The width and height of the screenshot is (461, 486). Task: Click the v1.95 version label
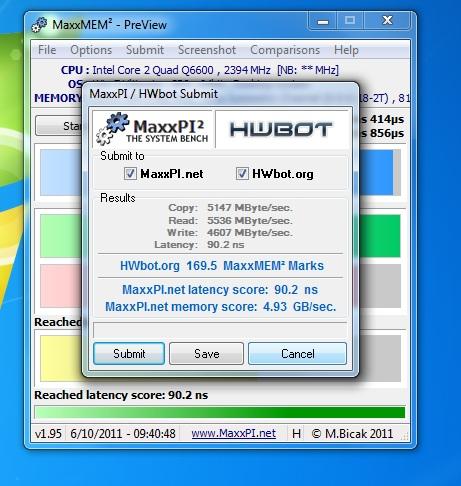(x=48, y=434)
